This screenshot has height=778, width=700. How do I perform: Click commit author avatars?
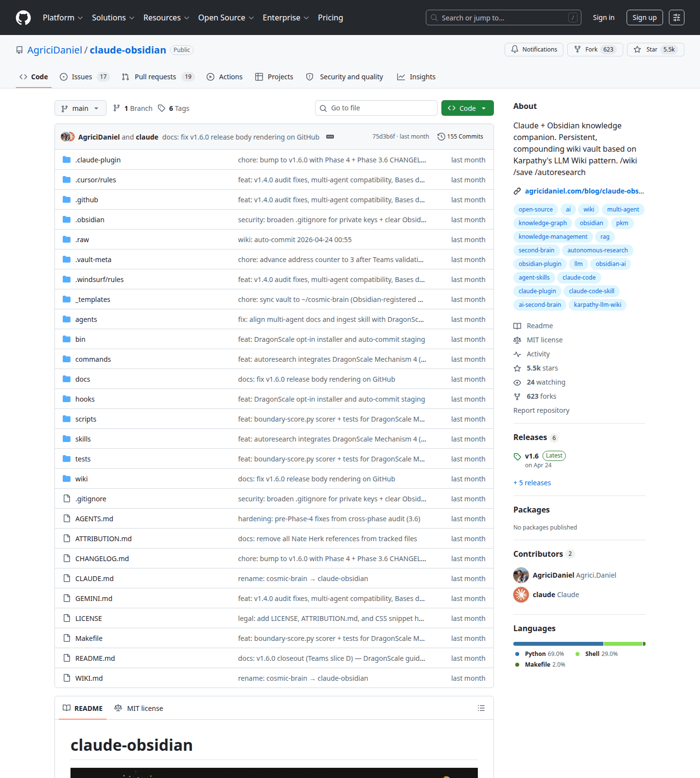coord(68,137)
